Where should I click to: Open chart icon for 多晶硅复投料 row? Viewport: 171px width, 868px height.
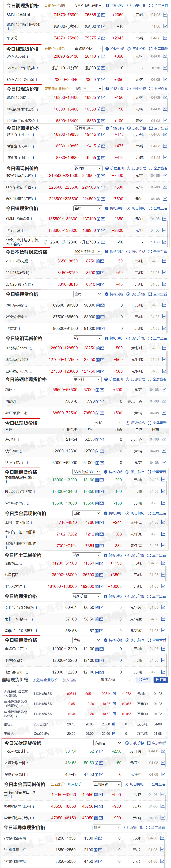pos(163,751)
